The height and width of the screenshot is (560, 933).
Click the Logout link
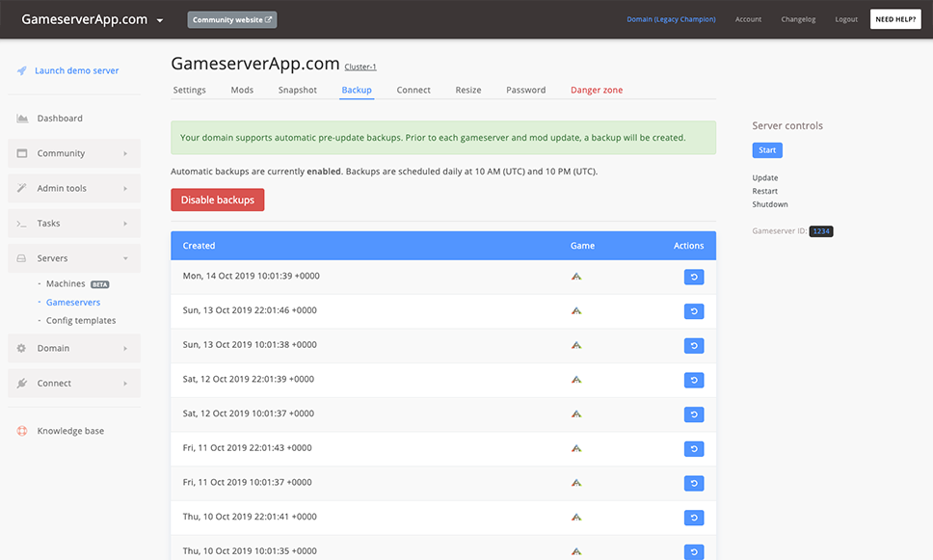point(846,19)
